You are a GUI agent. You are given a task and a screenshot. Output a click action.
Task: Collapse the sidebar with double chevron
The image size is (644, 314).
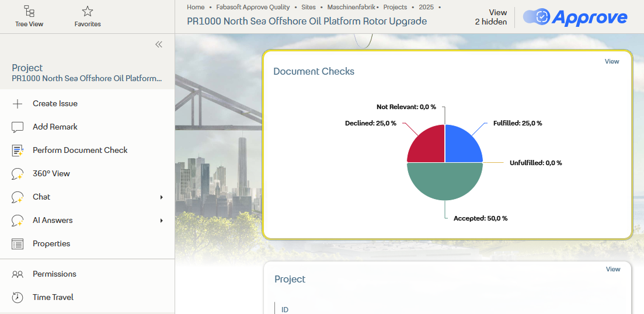point(158,44)
